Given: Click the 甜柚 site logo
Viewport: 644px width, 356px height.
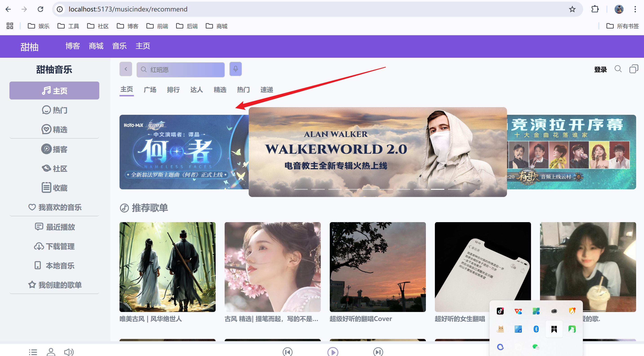Looking at the screenshot, I should [x=29, y=47].
